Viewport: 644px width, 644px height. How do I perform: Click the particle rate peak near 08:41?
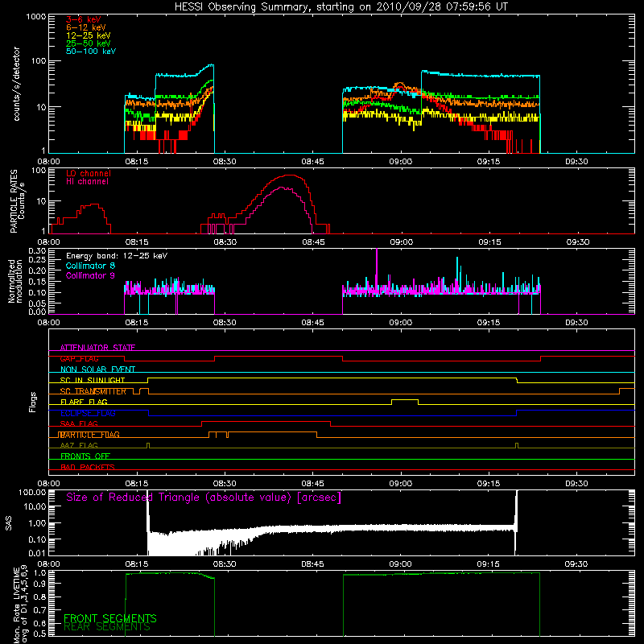[290, 175]
